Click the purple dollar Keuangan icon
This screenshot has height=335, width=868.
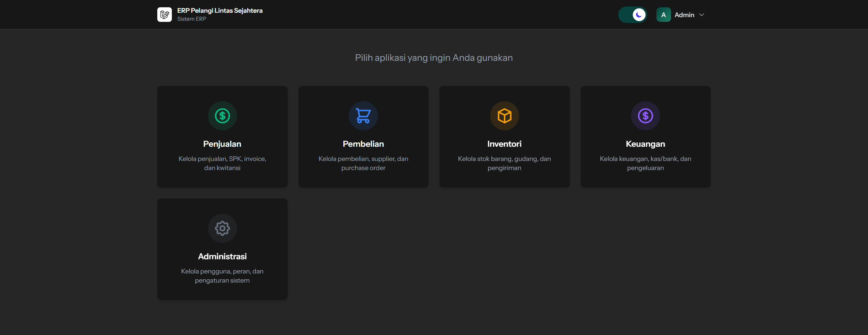[x=645, y=116]
